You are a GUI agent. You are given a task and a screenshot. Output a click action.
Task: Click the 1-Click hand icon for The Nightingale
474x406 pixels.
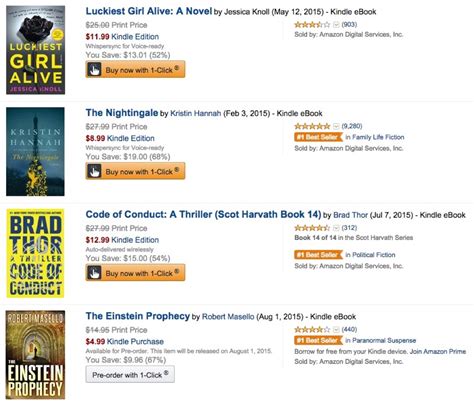pyautogui.click(x=94, y=171)
